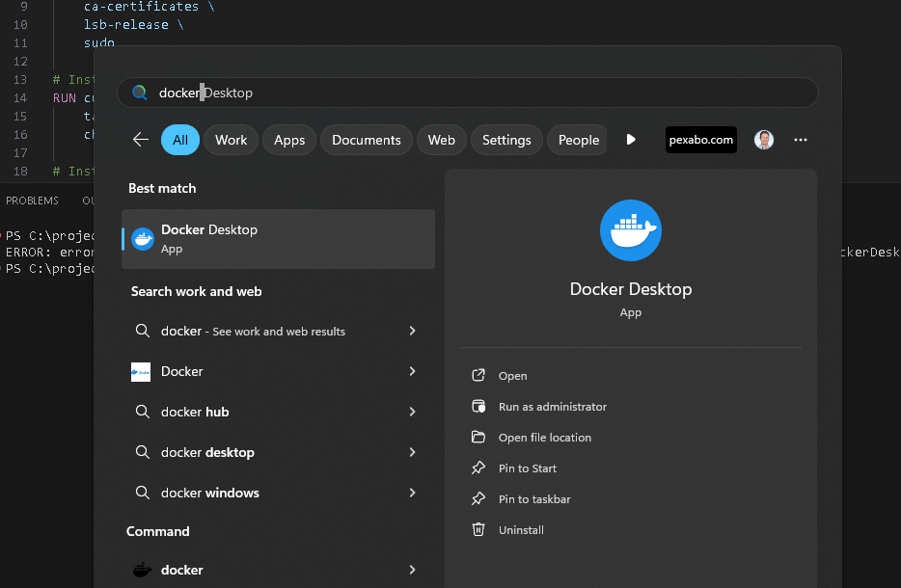Choose Pin to Start

[x=528, y=468]
